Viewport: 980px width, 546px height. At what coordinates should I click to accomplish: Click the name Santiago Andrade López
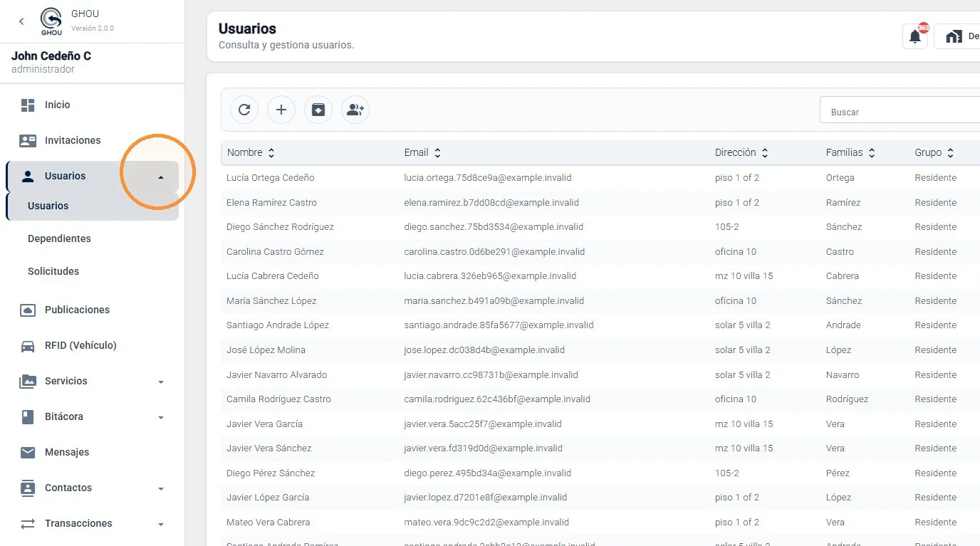278,325
